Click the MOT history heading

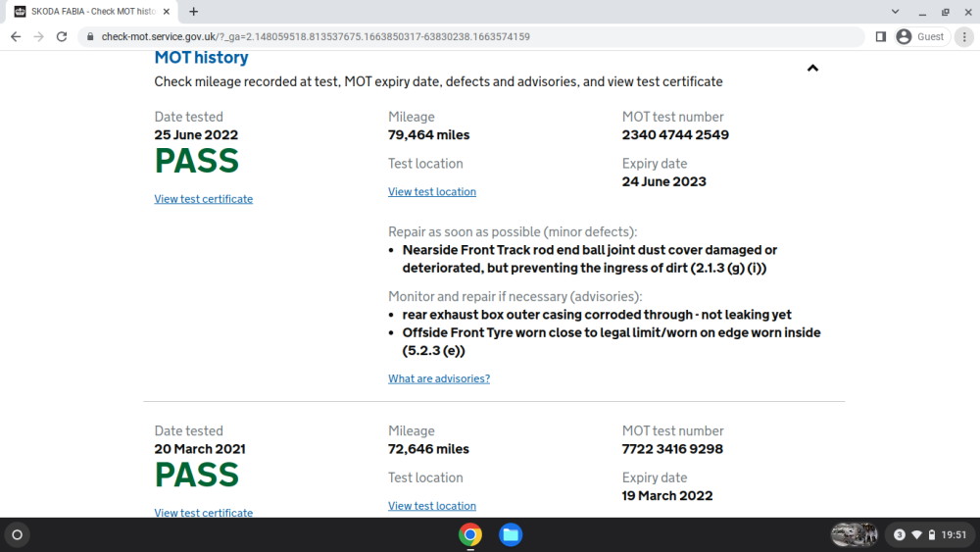click(x=201, y=58)
